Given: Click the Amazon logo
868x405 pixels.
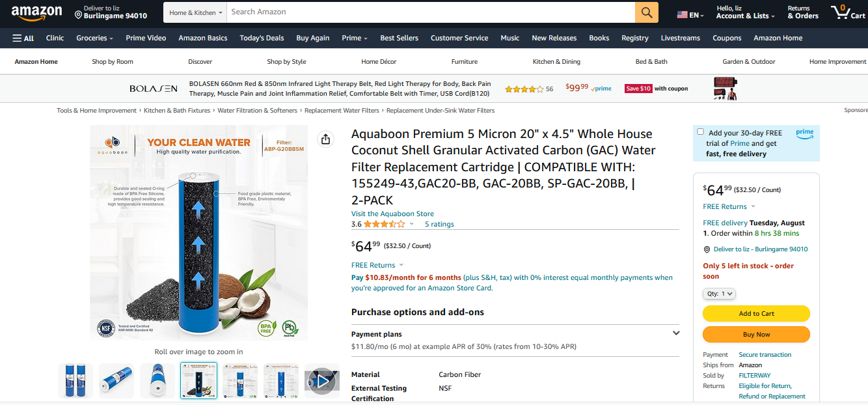Looking at the screenshot, I should point(36,12).
